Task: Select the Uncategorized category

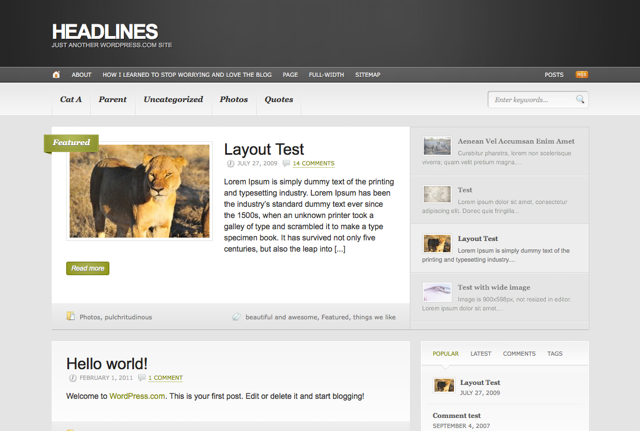Action: click(x=173, y=100)
